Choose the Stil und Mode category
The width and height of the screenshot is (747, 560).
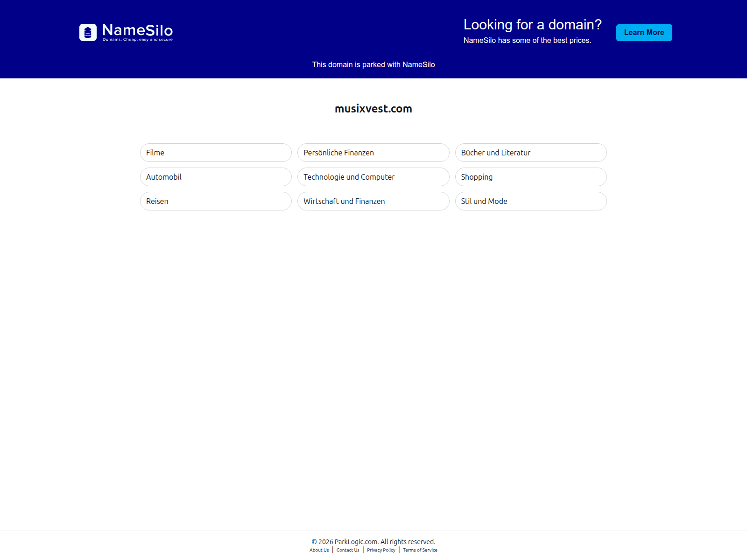point(531,201)
